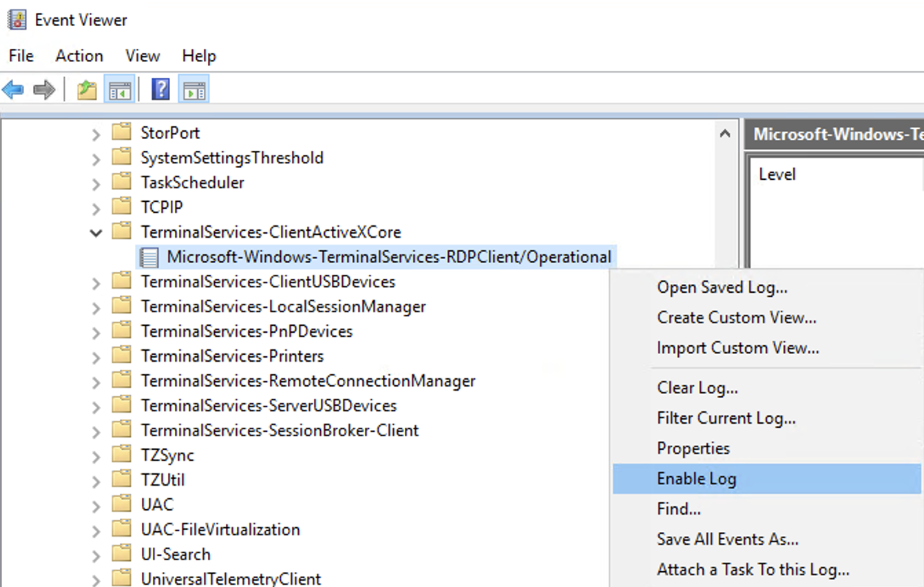Select the UniversalTelemetryClient tree item

click(x=231, y=579)
